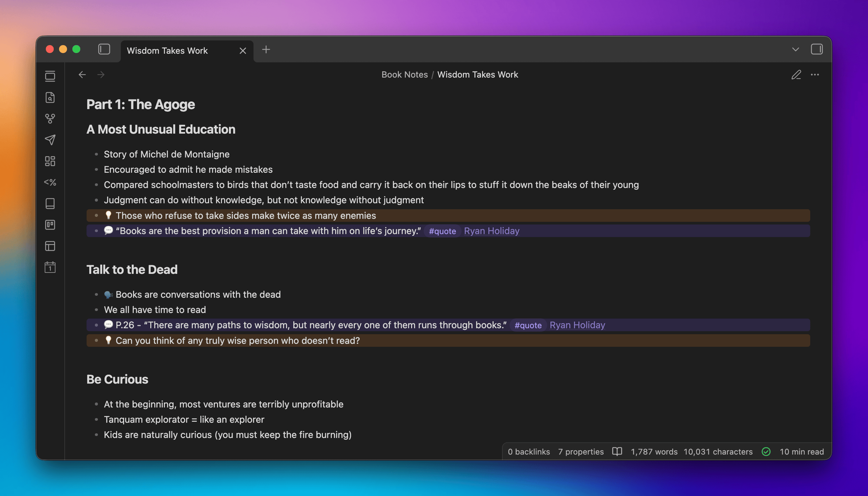Expand the 7 properties status item
868x496 pixels.
tap(580, 452)
